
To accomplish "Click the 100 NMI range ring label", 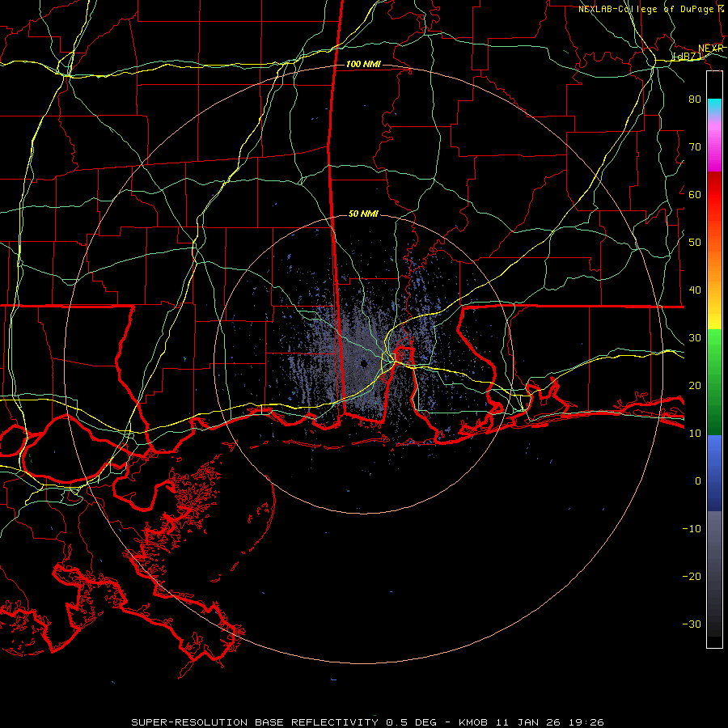I will pyautogui.click(x=363, y=64).
